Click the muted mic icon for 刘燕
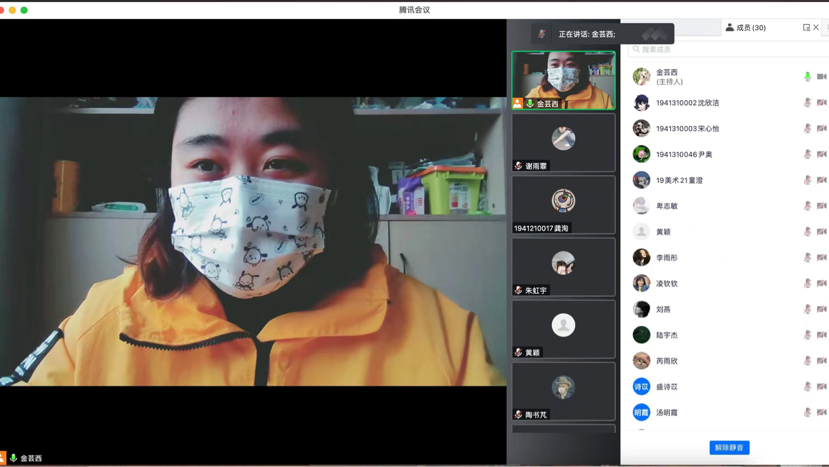 808,309
